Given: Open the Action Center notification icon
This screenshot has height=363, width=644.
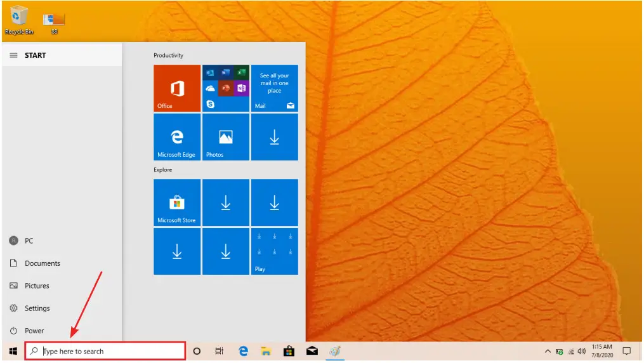Looking at the screenshot, I should point(627,351).
